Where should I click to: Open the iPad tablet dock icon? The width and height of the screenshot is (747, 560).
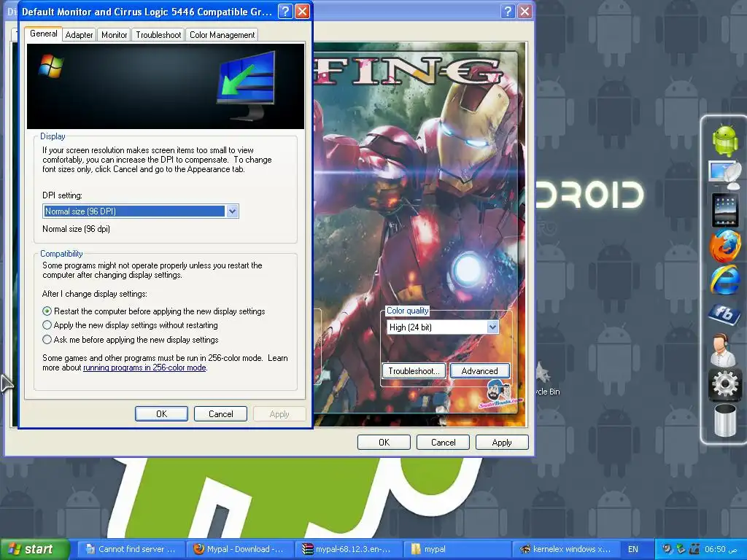coord(725,209)
